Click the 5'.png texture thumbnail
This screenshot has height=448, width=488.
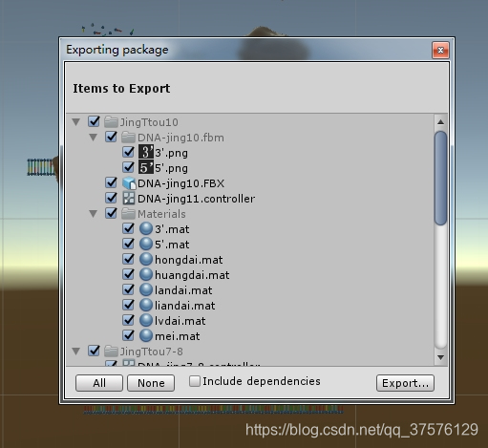point(146,167)
